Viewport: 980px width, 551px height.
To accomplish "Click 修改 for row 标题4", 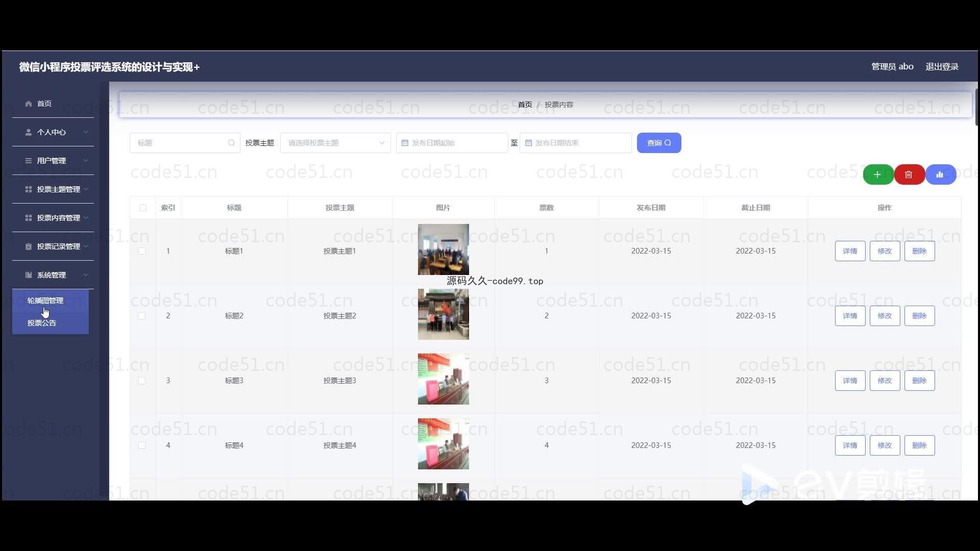I will pos(885,445).
